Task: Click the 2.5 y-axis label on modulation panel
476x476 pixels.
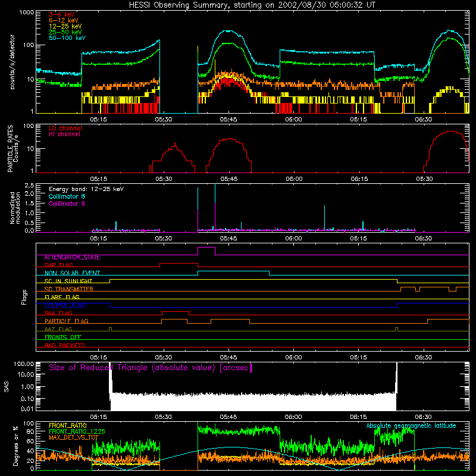Action: tap(29, 185)
